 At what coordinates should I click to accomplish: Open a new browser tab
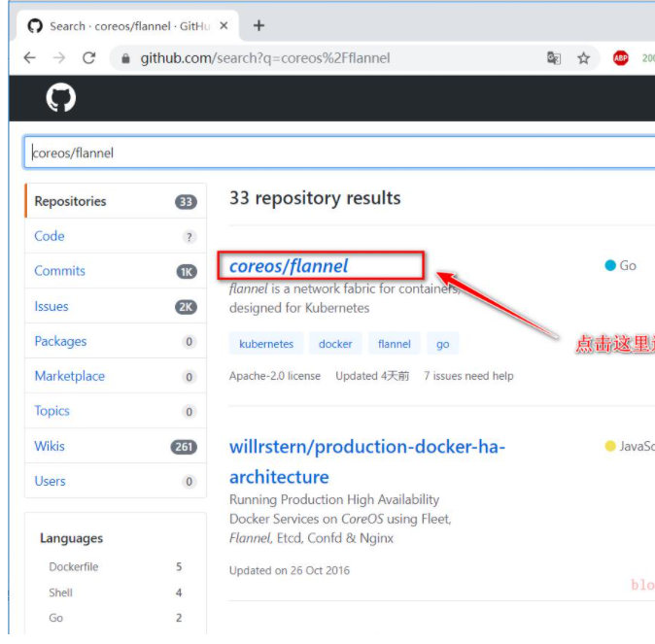259,25
